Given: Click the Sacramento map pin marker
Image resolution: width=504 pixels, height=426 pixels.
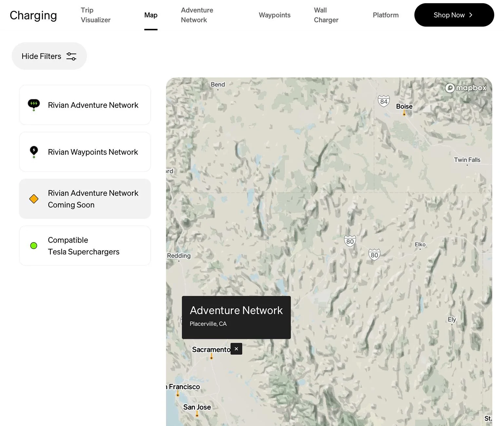Looking at the screenshot, I should pyautogui.click(x=212, y=357).
